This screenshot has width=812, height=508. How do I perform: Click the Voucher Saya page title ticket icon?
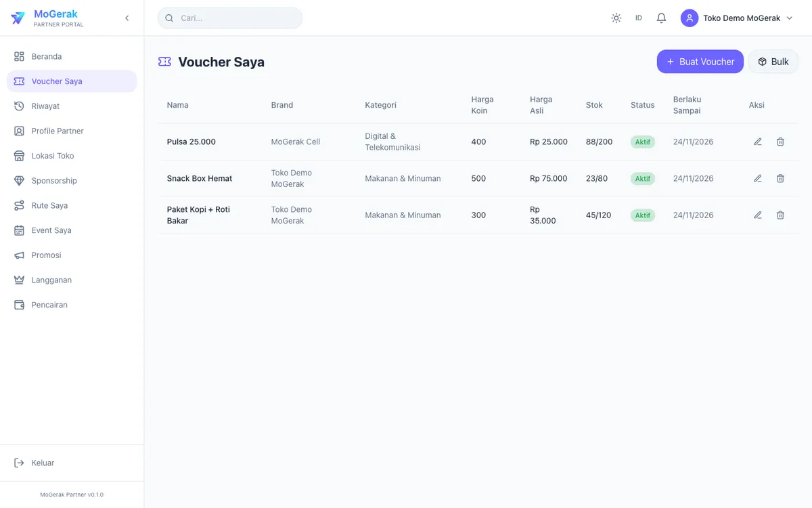pyautogui.click(x=164, y=62)
